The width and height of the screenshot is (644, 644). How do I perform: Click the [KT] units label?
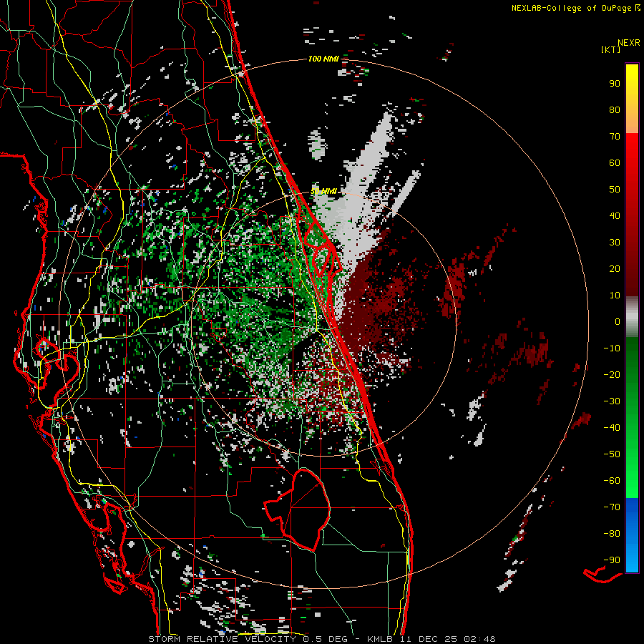pyautogui.click(x=611, y=49)
